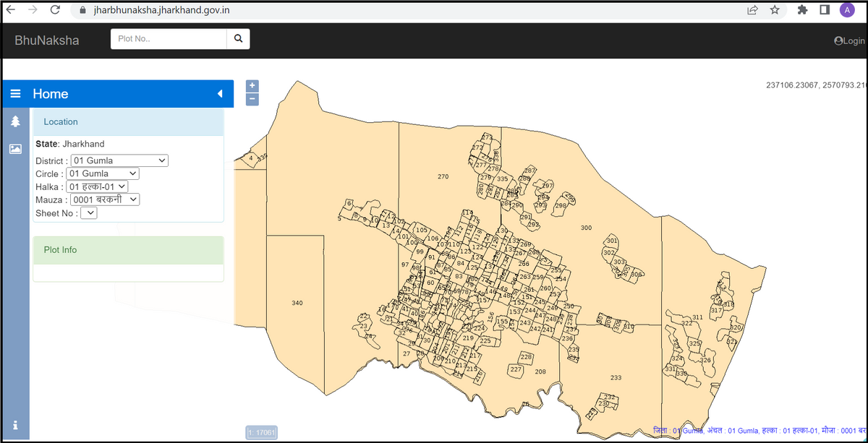The width and height of the screenshot is (868, 443).
Task: Open the District dropdown
Action: (119, 160)
